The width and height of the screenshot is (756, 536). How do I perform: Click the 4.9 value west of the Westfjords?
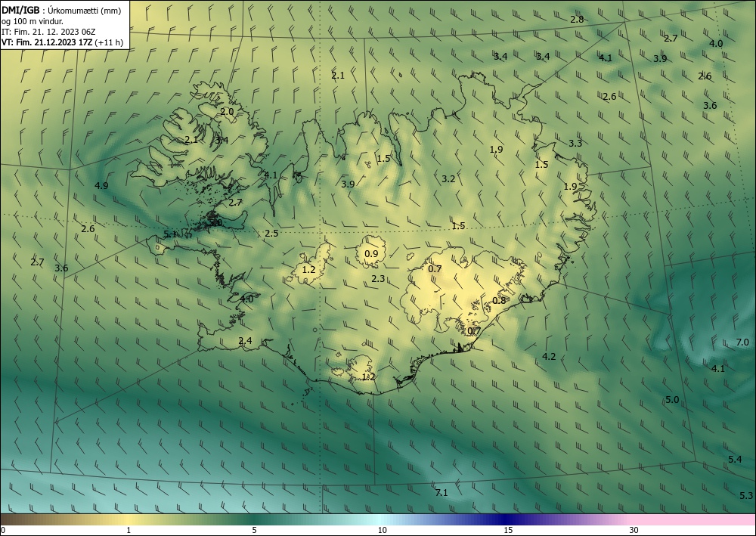[101, 185]
